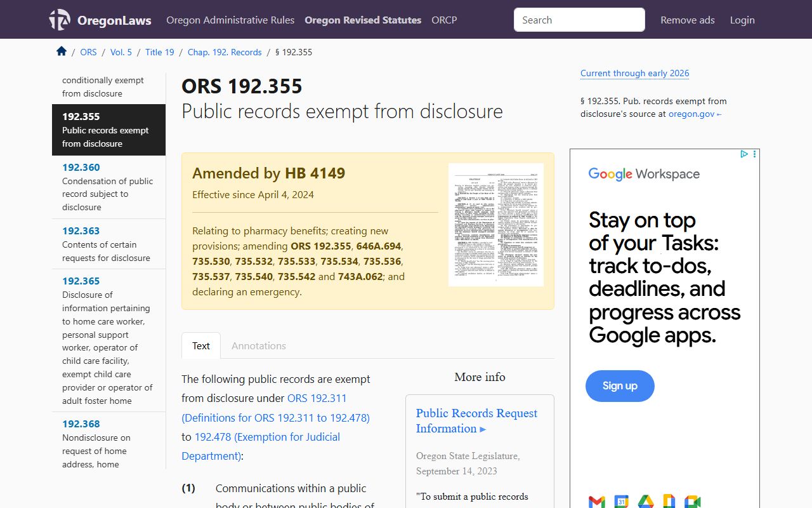Open the 735.536 statute link

tap(383, 261)
